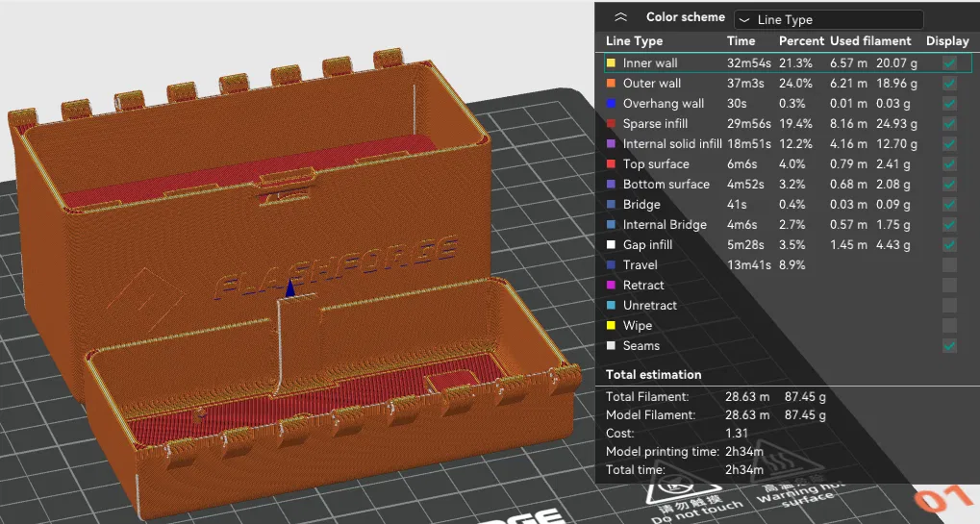Click the red Top surface color swatch
Screen dimensions: 980x524
point(612,164)
